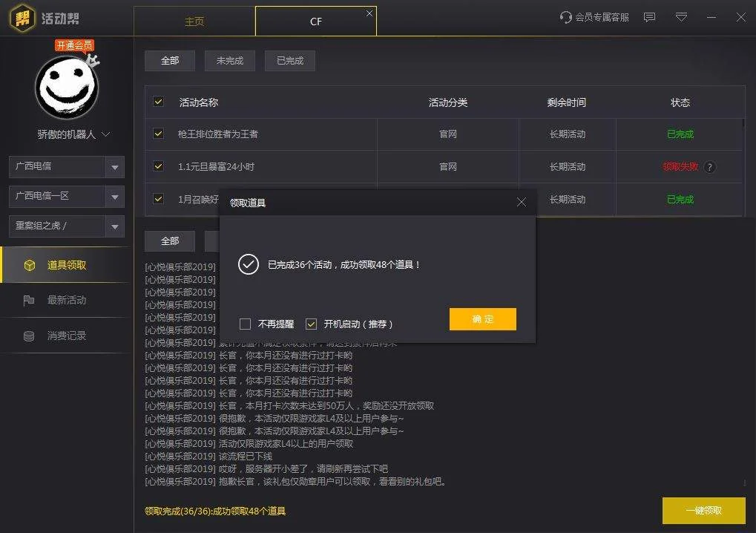The height and width of the screenshot is (533, 756).
Task: Click the 最新活动 flag icon
Action: [x=29, y=301]
